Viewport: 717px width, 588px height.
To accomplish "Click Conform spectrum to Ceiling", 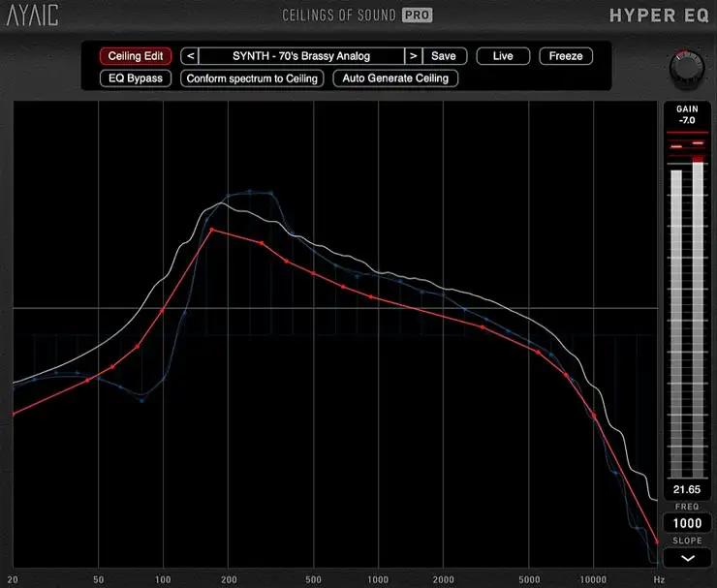I will click(x=252, y=78).
